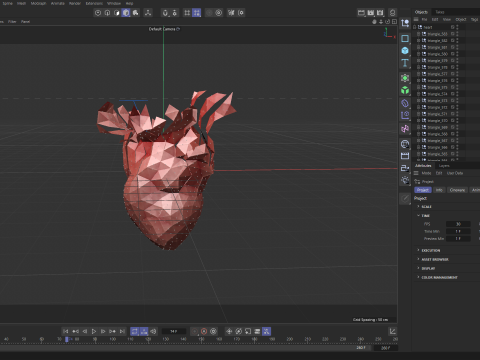Viewport: 480px width, 360px height.
Task: Go to start of animation button
Action: point(66,331)
